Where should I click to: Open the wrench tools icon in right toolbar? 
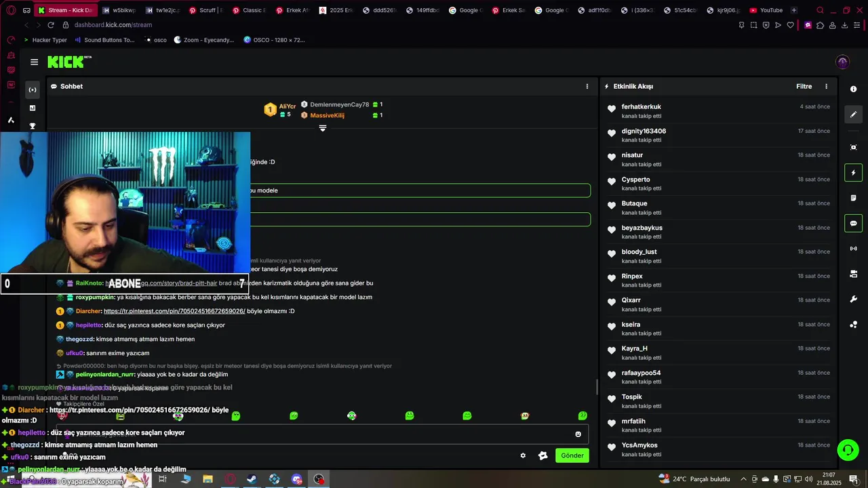click(853, 299)
